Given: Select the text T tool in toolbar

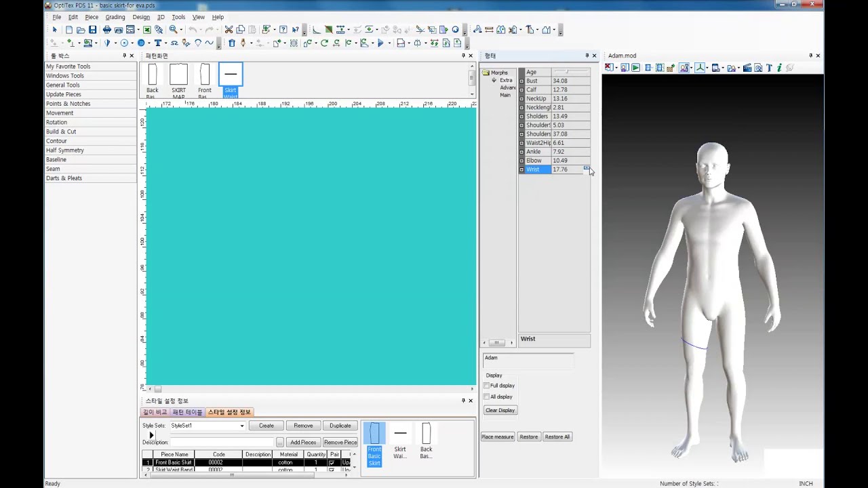Looking at the screenshot, I should pos(157,43).
